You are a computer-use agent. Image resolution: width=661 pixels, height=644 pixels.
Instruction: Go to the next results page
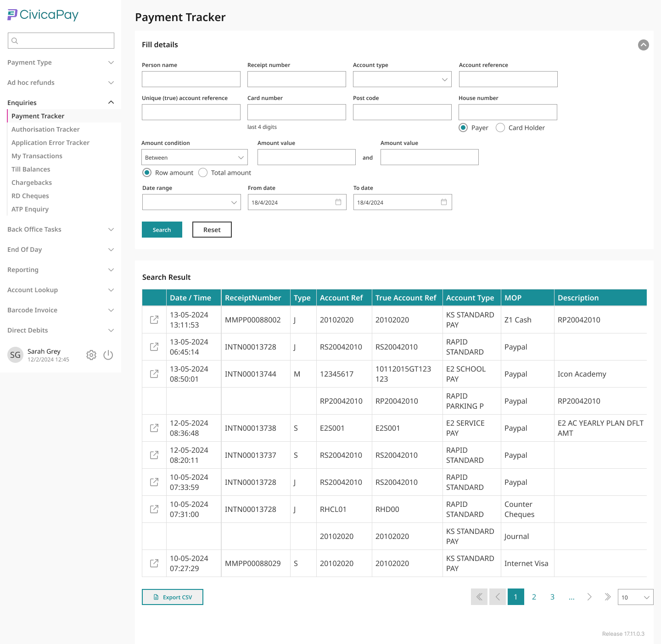[589, 597]
